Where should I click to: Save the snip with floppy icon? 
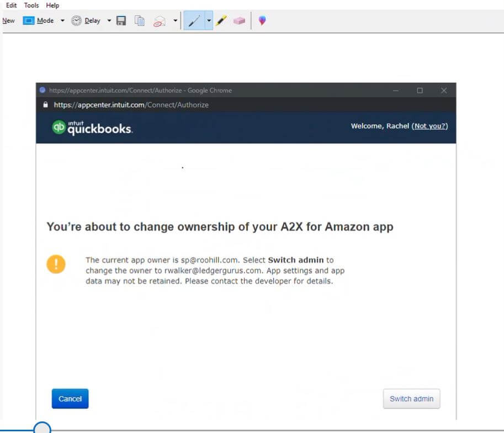pyautogui.click(x=121, y=20)
